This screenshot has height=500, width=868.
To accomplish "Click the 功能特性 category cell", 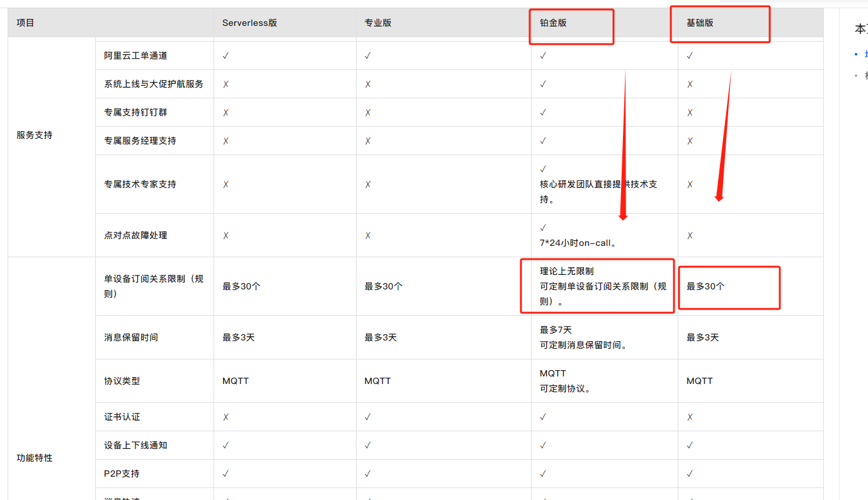I will (x=35, y=458).
